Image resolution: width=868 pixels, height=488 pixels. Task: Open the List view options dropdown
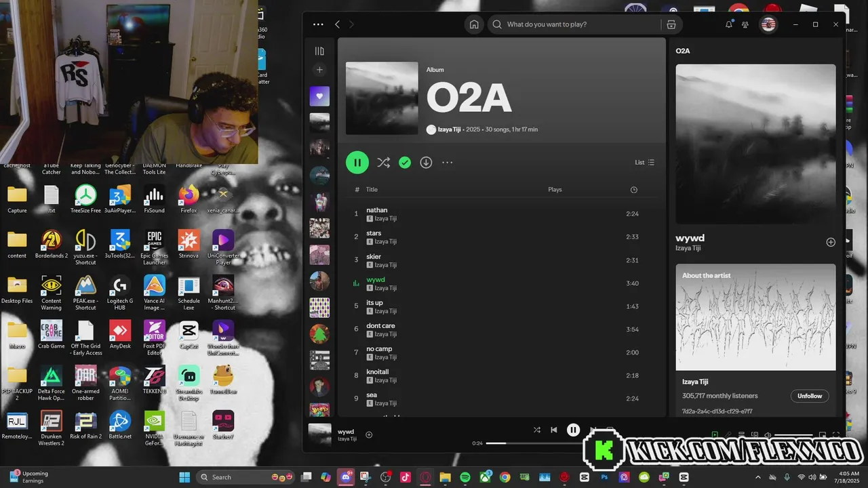tap(644, 163)
